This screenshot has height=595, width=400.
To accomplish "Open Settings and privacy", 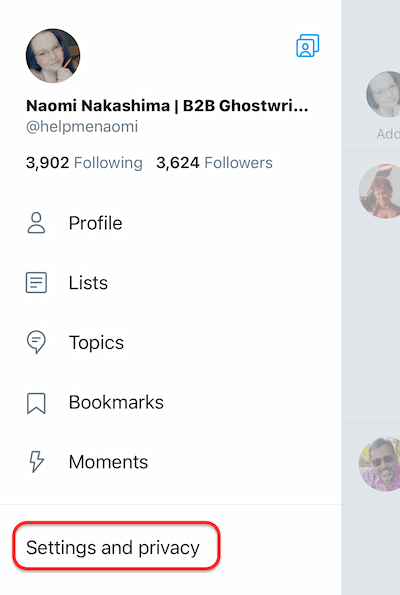I will (x=113, y=548).
